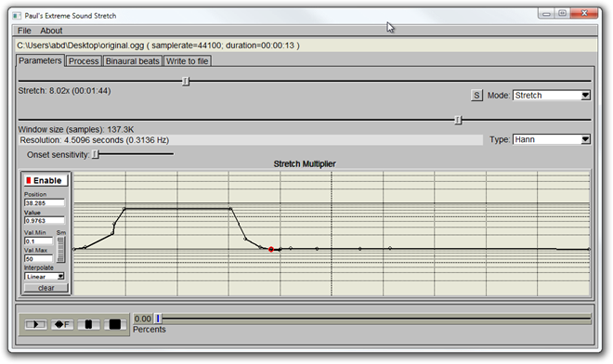
Task: Click the Freeze button marked F
Action: point(62,324)
